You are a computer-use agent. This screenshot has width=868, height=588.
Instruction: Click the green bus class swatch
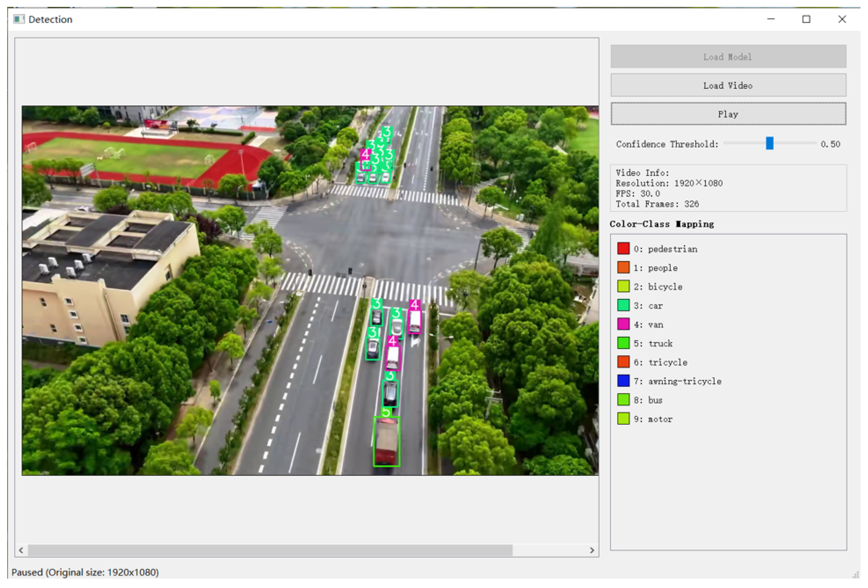(623, 400)
